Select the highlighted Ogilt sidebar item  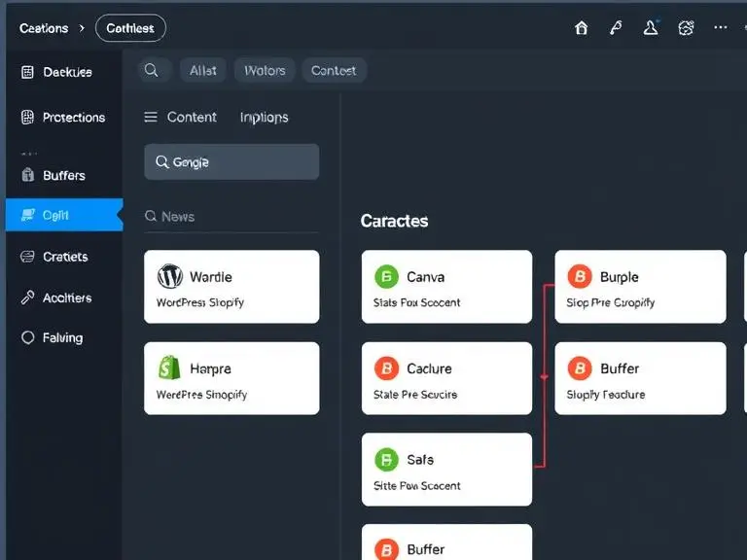(64, 215)
